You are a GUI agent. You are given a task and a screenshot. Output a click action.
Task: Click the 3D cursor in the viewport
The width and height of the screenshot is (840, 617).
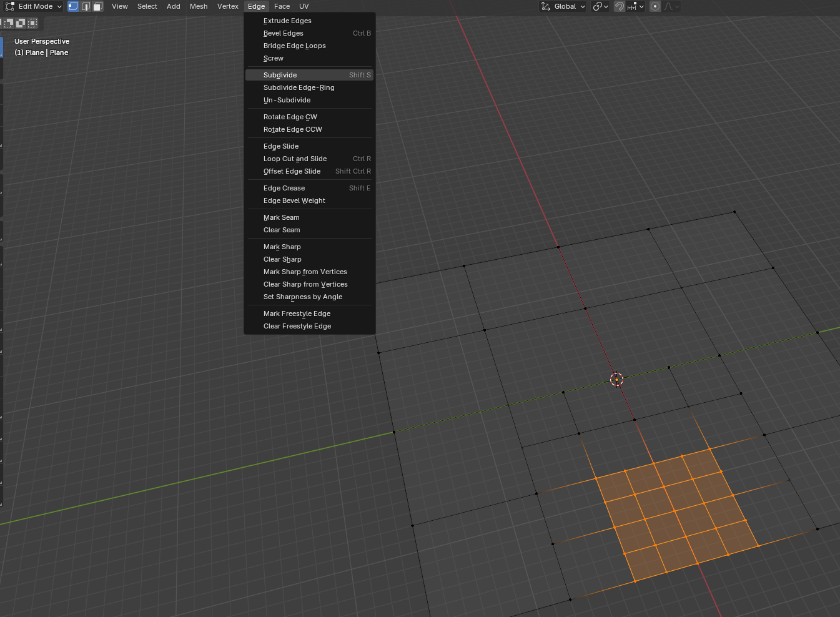[616, 379]
